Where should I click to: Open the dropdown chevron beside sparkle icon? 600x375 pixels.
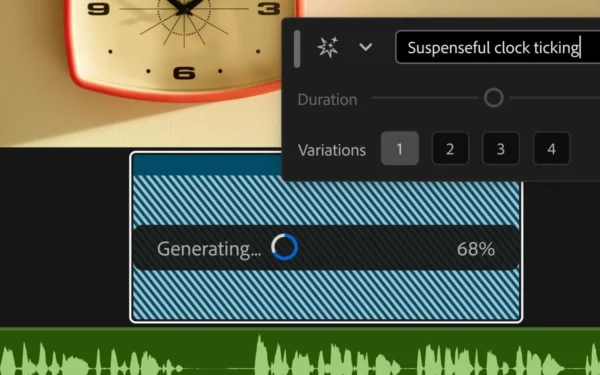[x=366, y=47]
